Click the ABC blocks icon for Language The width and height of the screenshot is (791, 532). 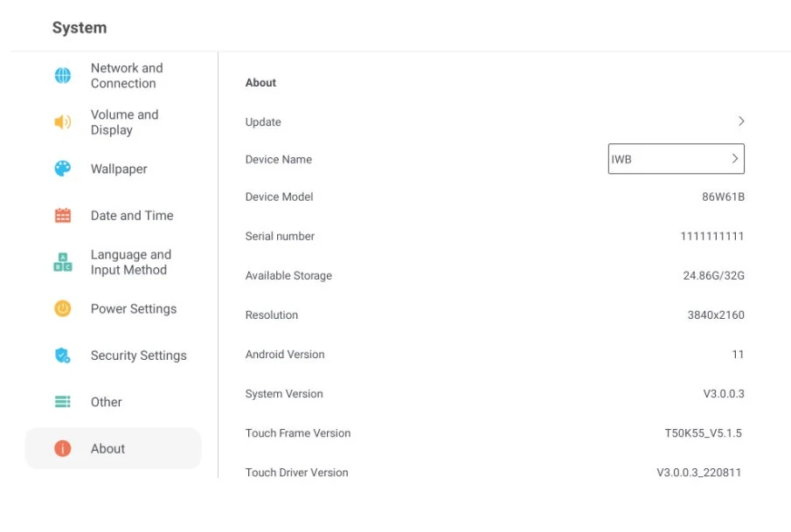tap(63, 262)
